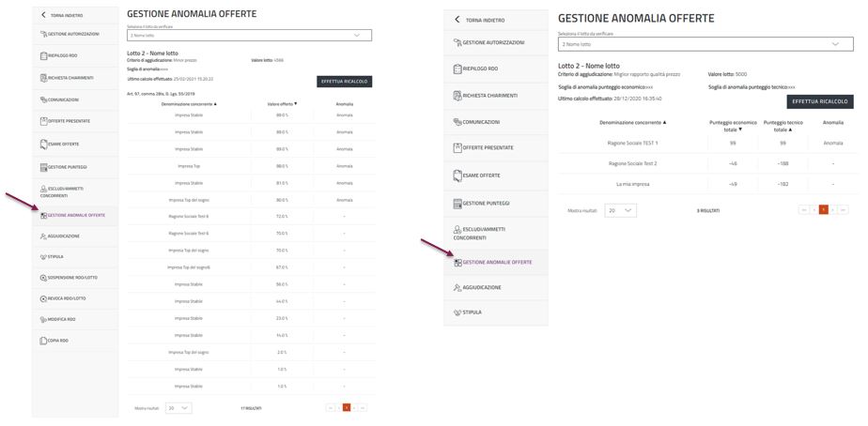This screenshot has width=868, height=426.
Task: Click page 1 pagination button in left screenshot
Action: tap(346, 408)
